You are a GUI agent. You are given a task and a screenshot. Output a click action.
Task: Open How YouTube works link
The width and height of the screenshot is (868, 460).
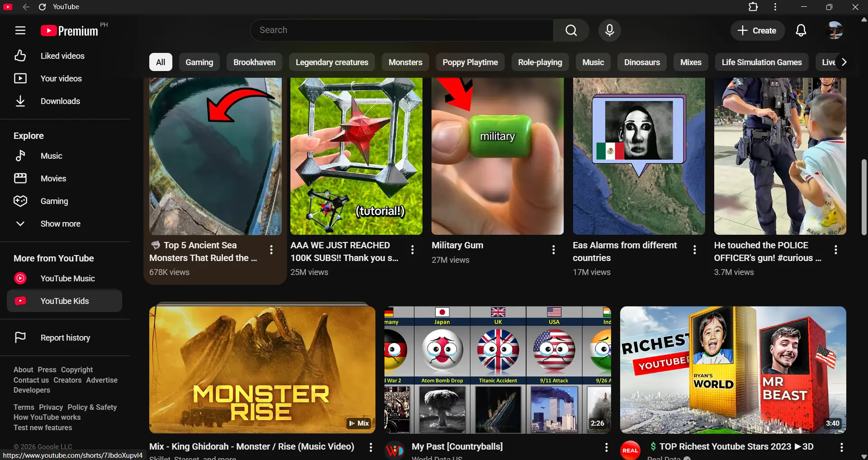[47, 417]
